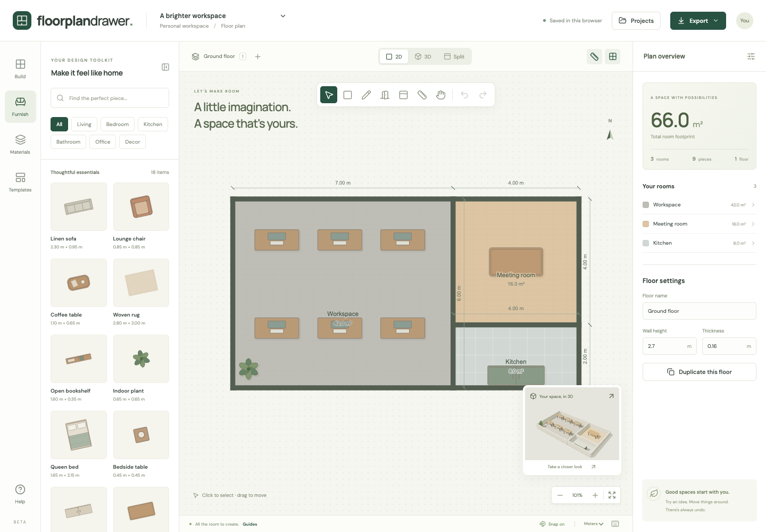Toggle the grid display button
Image resolution: width=766 pixels, height=532 pixels.
pos(613,56)
